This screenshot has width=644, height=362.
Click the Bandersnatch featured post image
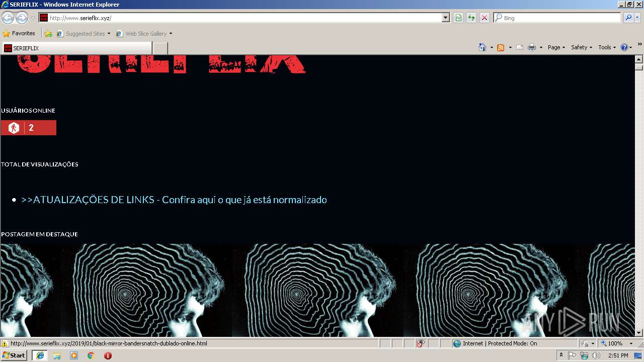point(317,290)
